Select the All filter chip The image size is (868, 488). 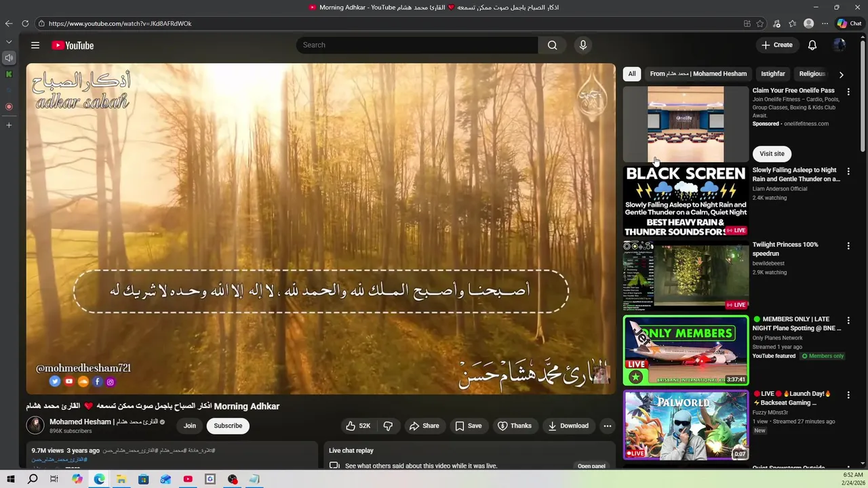coord(632,74)
